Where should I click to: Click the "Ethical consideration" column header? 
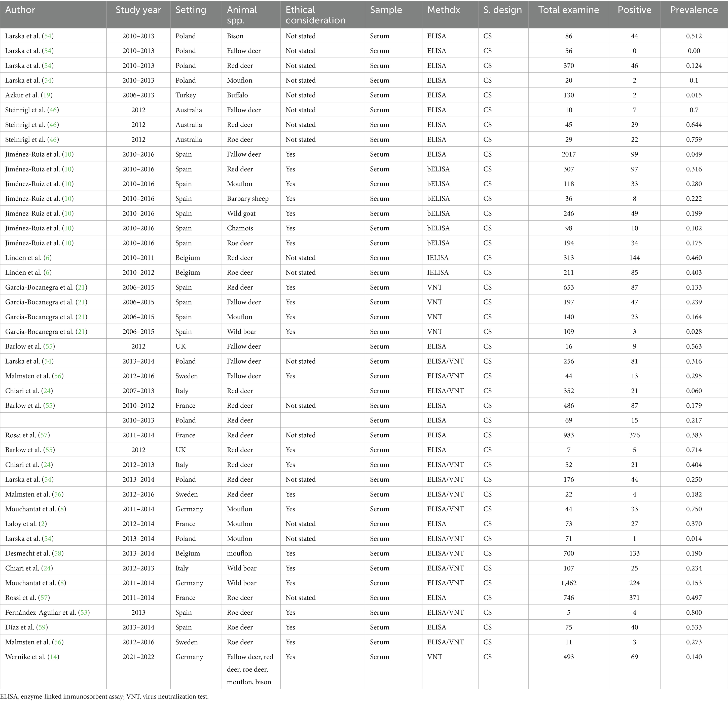[x=315, y=15]
